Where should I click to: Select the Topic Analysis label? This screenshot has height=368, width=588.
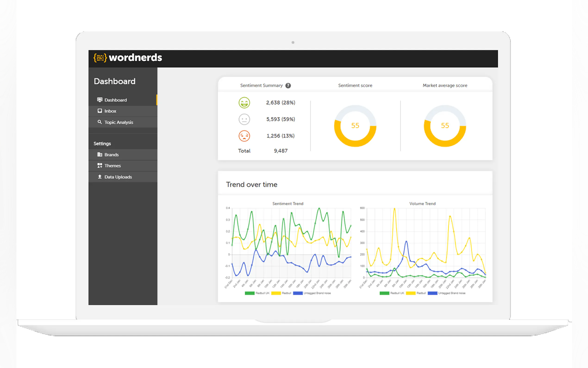click(119, 122)
